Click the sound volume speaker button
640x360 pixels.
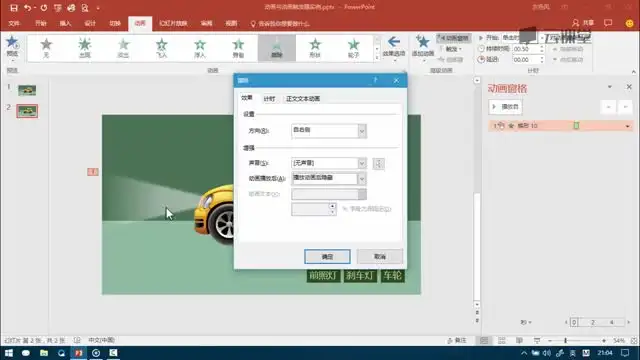pyautogui.click(x=378, y=164)
